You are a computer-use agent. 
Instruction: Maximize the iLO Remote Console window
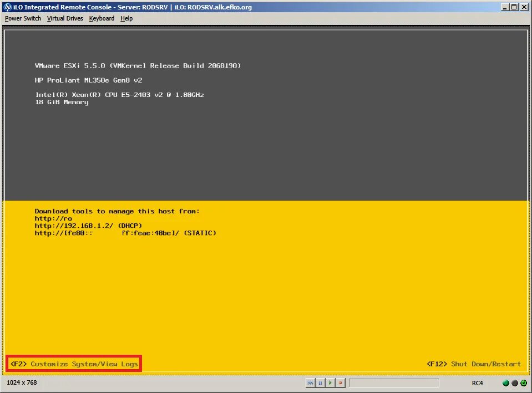tap(514, 7)
